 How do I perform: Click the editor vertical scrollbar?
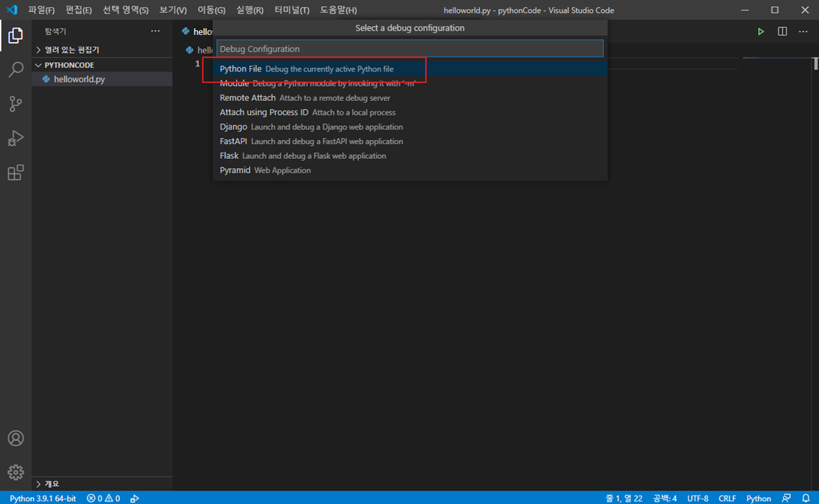(815, 64)
